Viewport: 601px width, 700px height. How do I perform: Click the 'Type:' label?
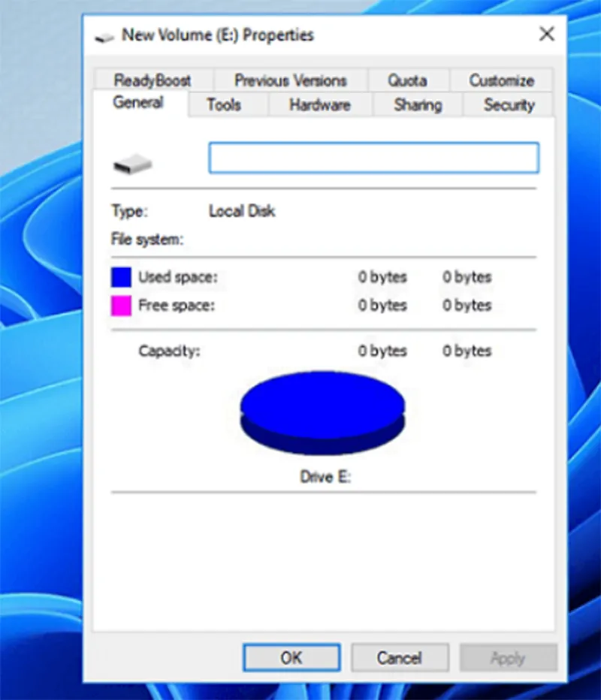pos(129,211)
